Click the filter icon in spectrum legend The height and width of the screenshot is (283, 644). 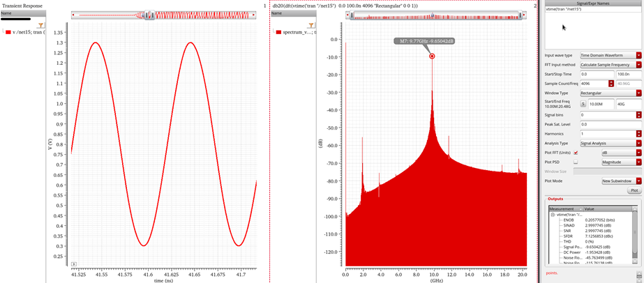point(311,24)
